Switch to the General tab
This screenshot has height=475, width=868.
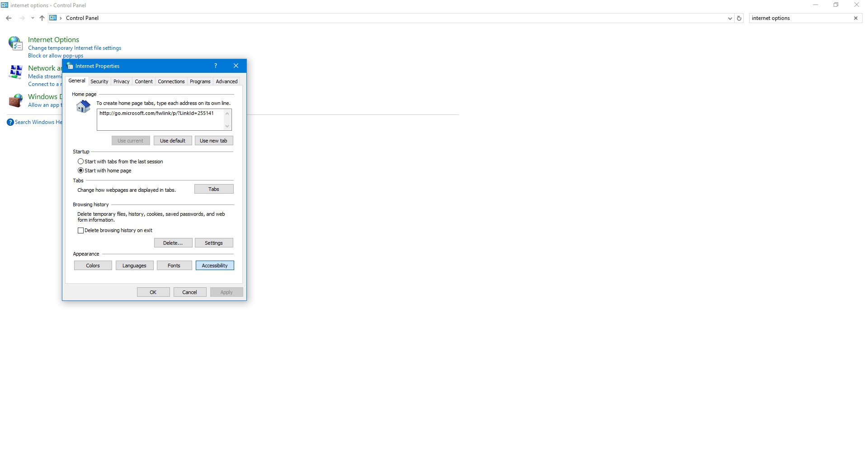point(77,81)
